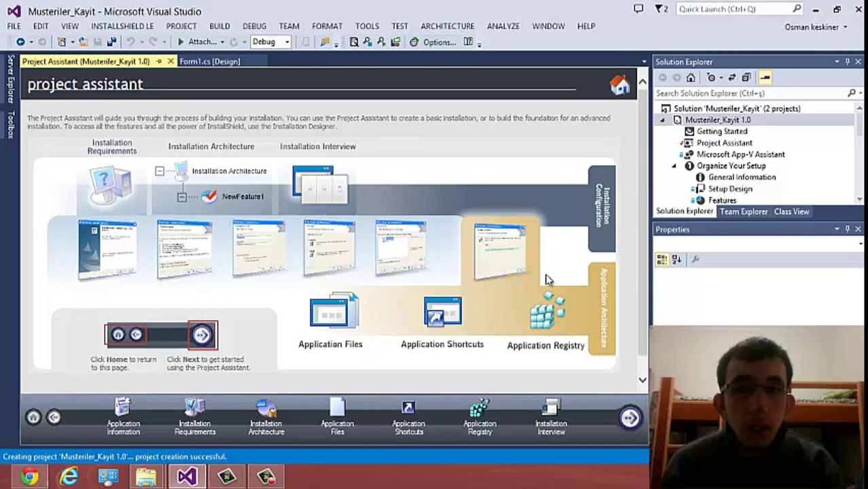Open the INSTALLSHIELD LE menu
The width and height of the screenshot is (868, 489).
pyautogui.click(x=122, y=26)
